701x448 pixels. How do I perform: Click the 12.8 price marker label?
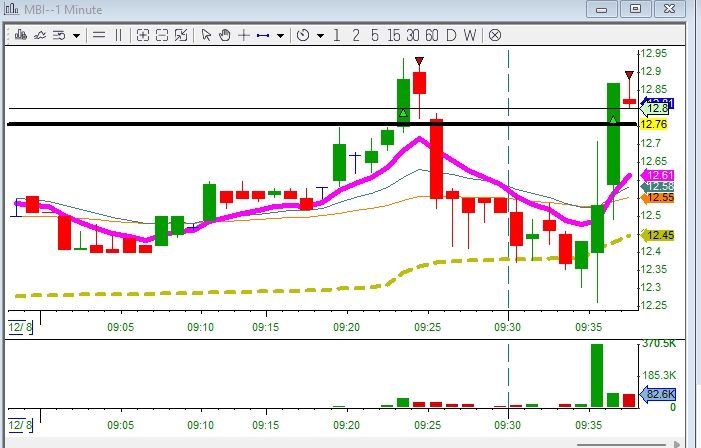pos(655,108)
